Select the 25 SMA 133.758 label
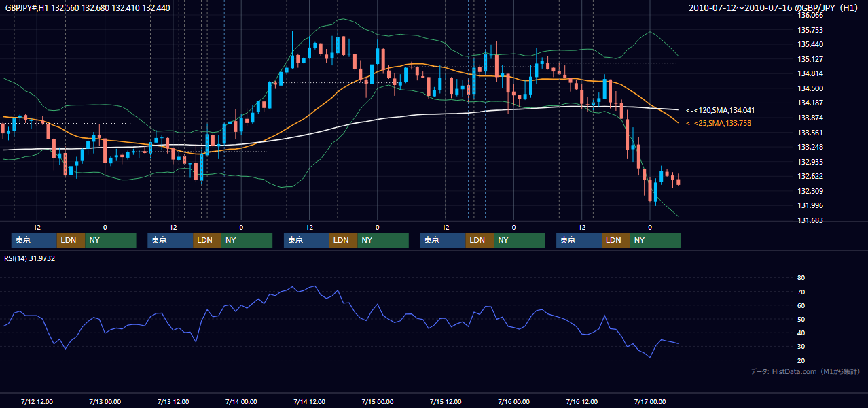This screenshot has width=868, height=408. pos(719,123)
